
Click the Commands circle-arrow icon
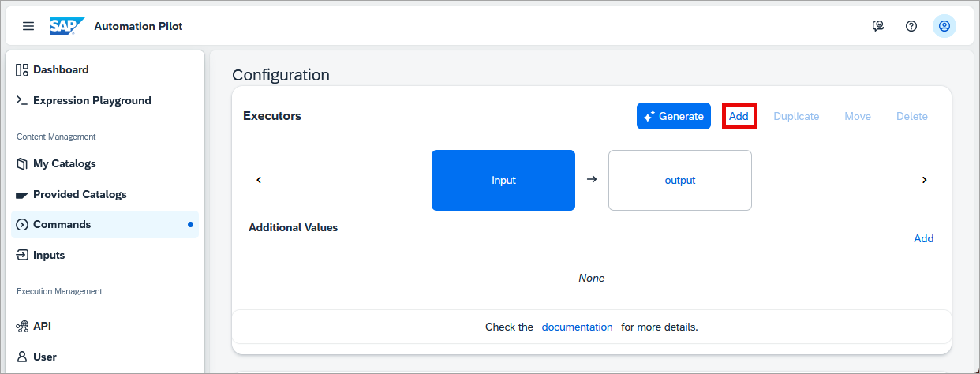(22, 224)
